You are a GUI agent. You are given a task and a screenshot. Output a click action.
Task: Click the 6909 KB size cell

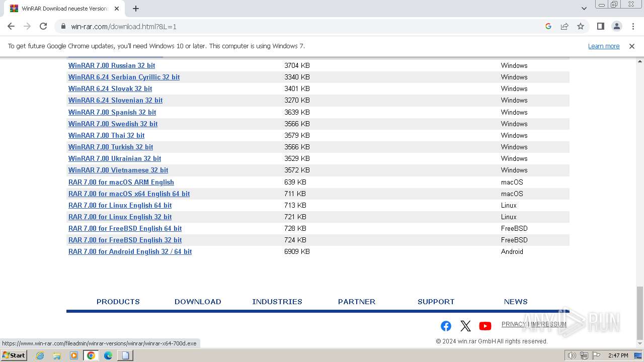click(x=297, y=251)
